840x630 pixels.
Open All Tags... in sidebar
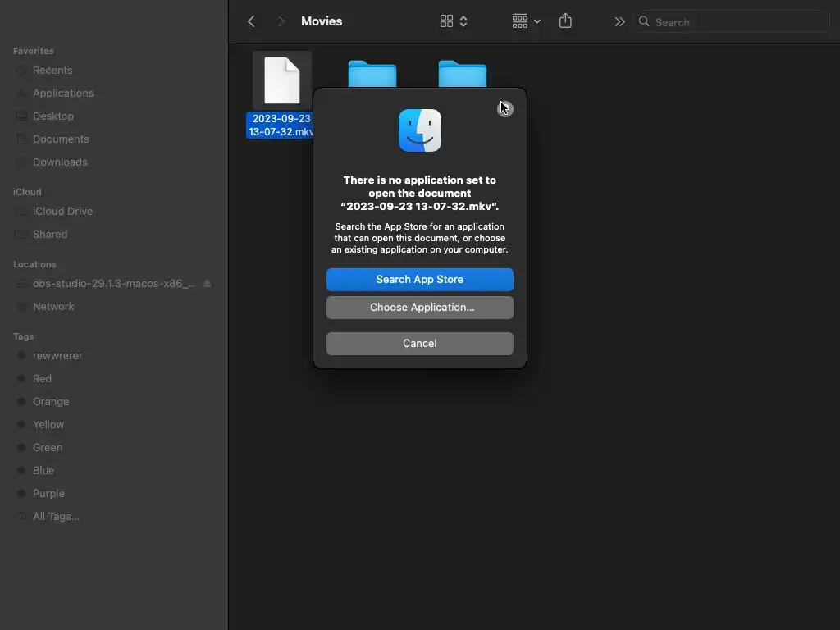coord(56,517)
